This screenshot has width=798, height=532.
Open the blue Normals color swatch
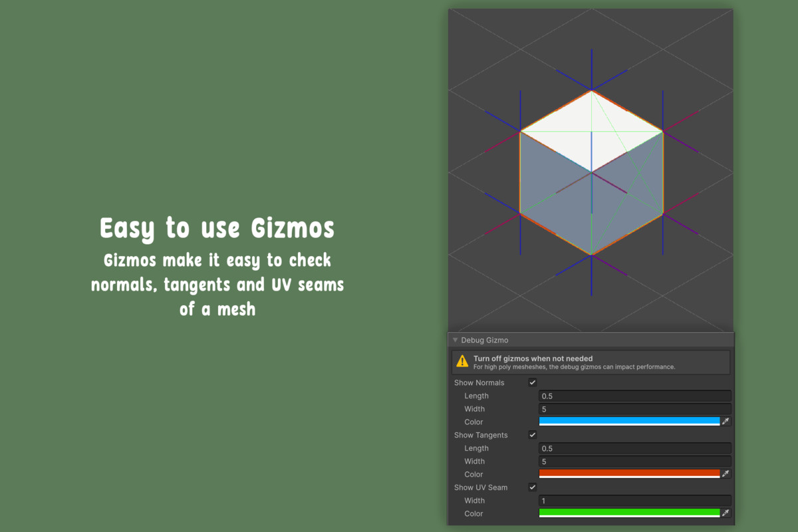coord(629,422)
